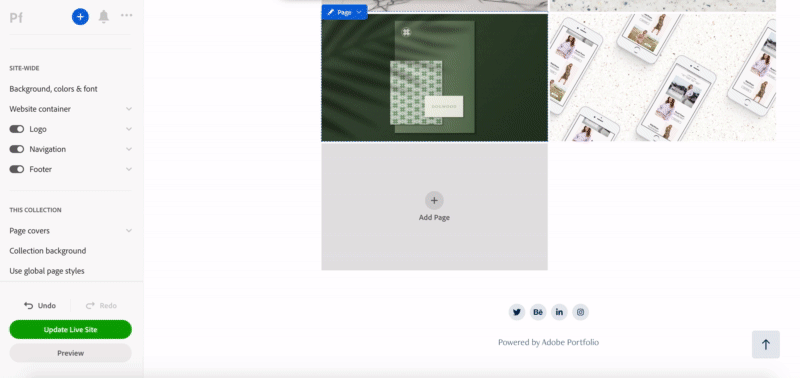Image resolution: width=800 pixels, height=378 pixels.
Task: Click the Undo text label
Action: 47,306
